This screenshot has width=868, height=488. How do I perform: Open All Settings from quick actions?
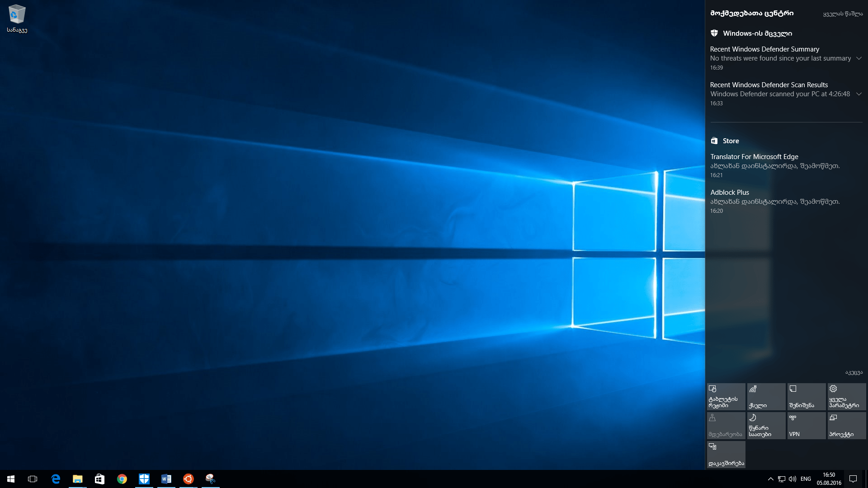pos(846,397)
